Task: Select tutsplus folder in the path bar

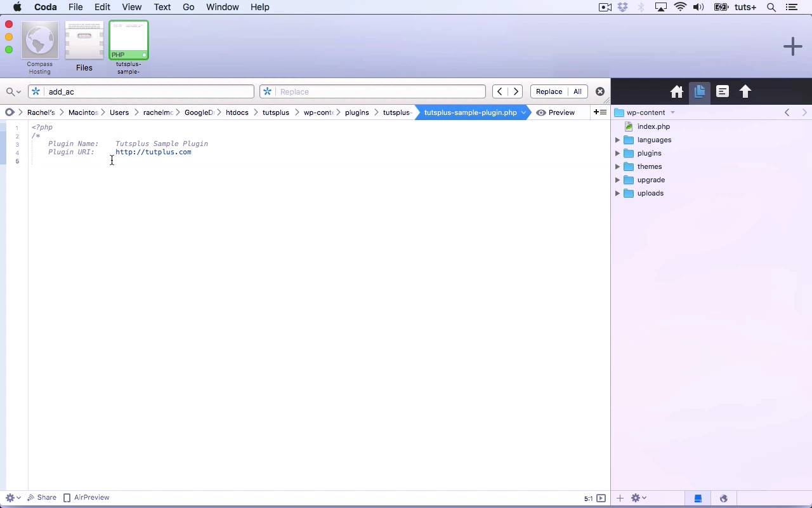Action: (276, 112)
